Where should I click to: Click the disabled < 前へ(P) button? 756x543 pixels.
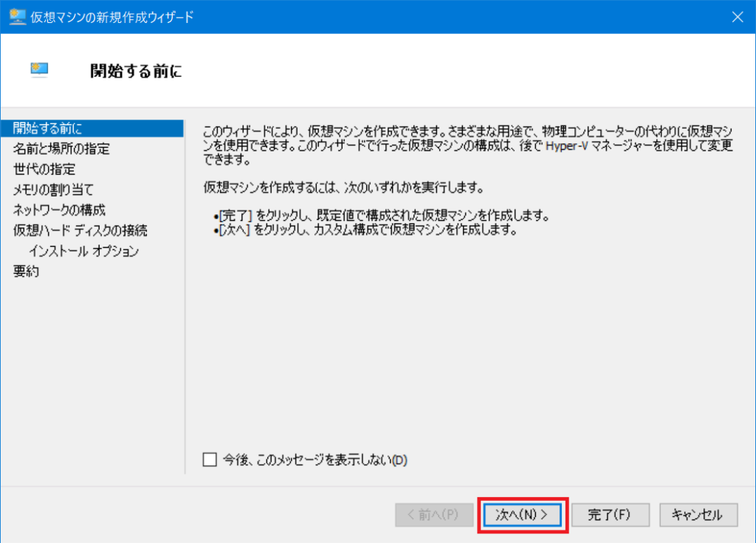point(434,514)
